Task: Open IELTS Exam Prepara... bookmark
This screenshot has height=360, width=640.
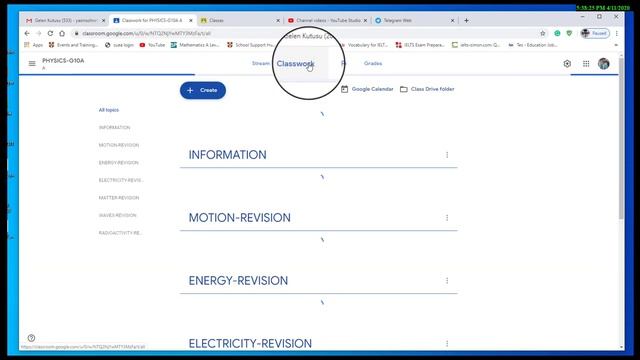Action: 420,45
